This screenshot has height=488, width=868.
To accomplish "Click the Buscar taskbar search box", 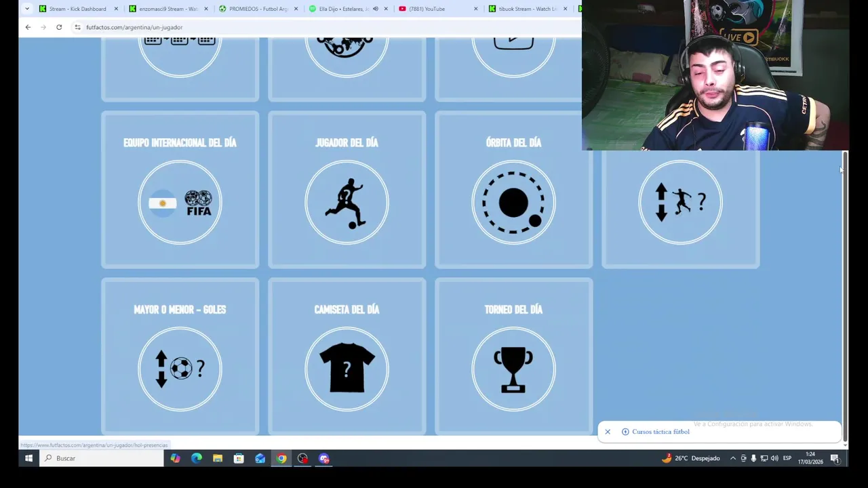I will [x=102, y=458].
